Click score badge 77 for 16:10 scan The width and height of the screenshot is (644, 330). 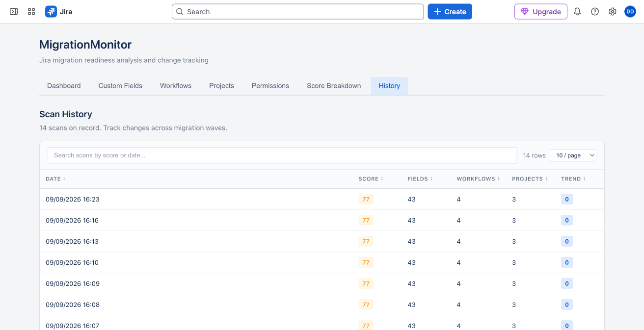click(x=366, y=263)
